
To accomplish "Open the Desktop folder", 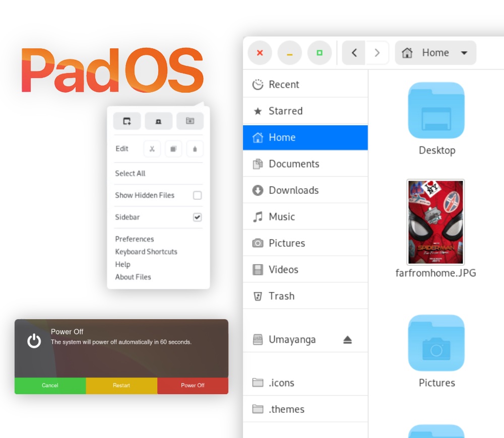I will pos(436,110).
